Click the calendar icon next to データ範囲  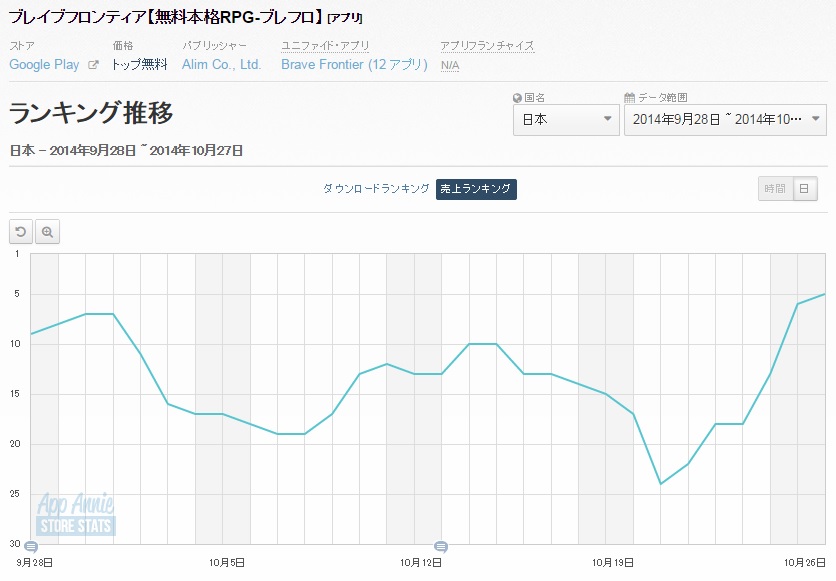(x=629, y=98)
